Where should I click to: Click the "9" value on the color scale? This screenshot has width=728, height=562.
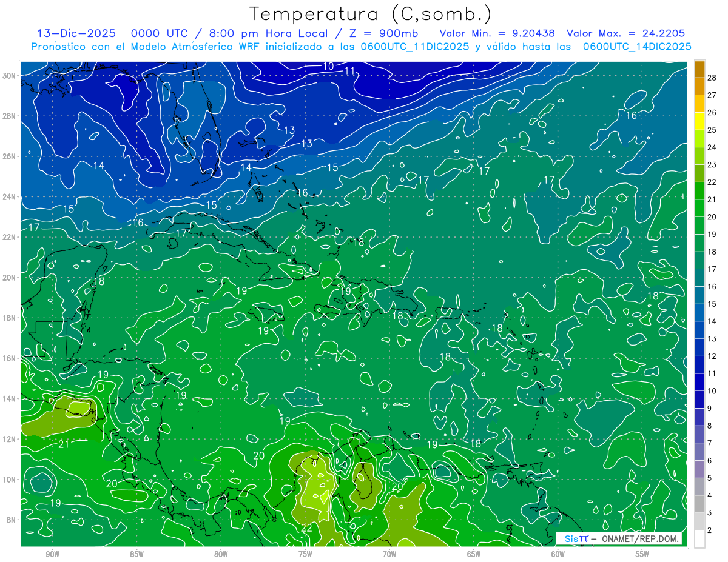click(710, 409)
